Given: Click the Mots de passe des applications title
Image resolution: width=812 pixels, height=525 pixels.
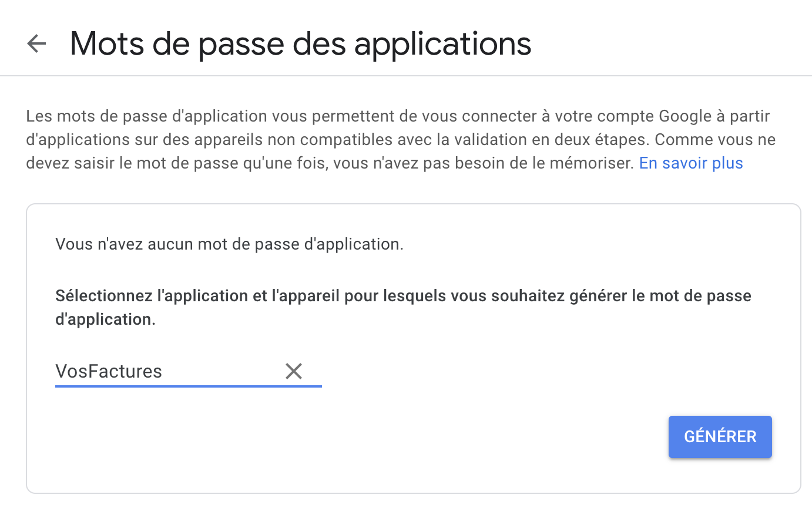Looking at the screenshot, I should [x=300, y=43].
